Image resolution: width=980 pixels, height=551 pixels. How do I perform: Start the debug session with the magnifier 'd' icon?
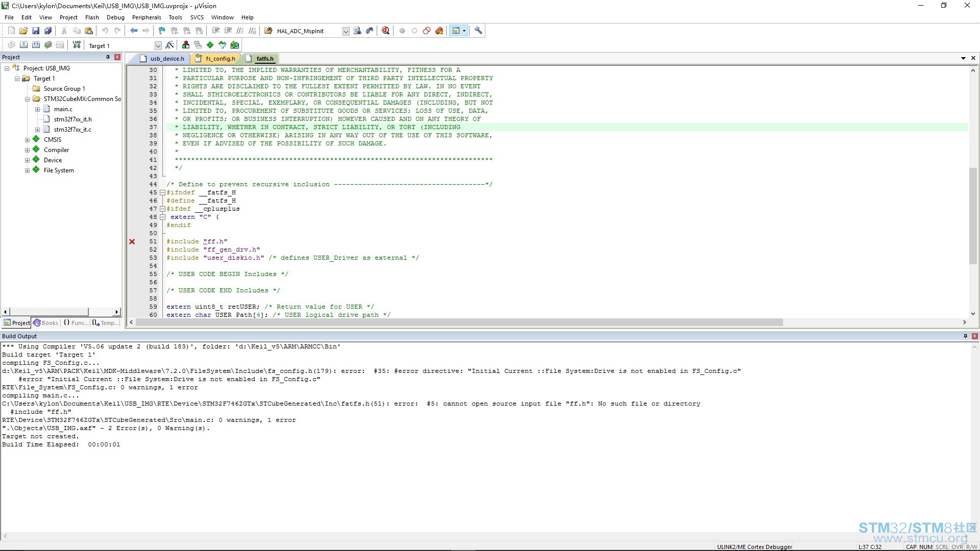[385, 31]
